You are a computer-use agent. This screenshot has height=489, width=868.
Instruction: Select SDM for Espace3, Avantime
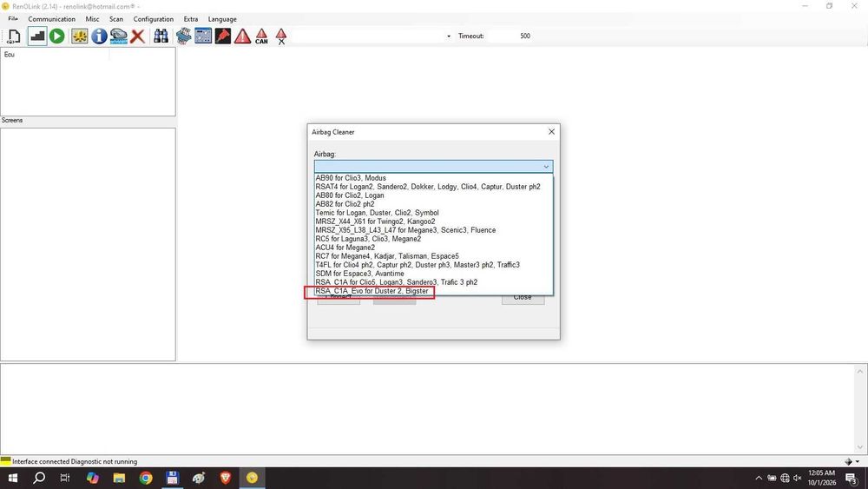[433, 274]
